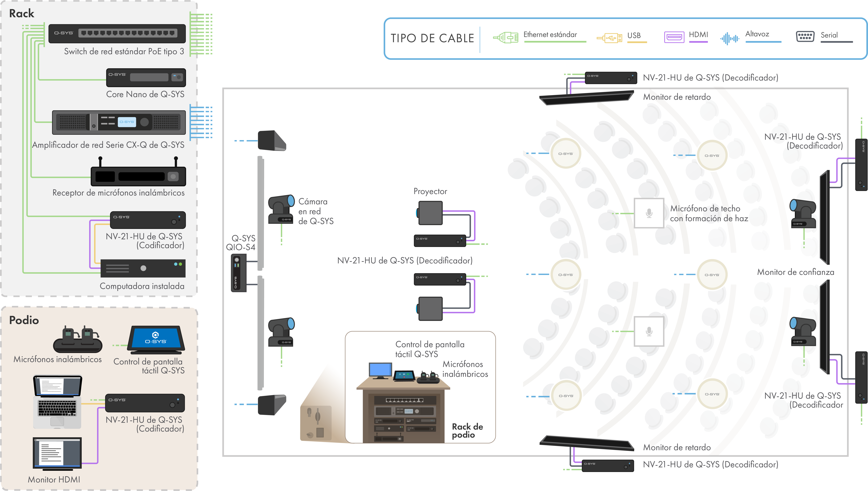Click the bottom-right ceiling speaker in audience
Image resolution: width=868 pixels, height=491 pixels.
712,394
